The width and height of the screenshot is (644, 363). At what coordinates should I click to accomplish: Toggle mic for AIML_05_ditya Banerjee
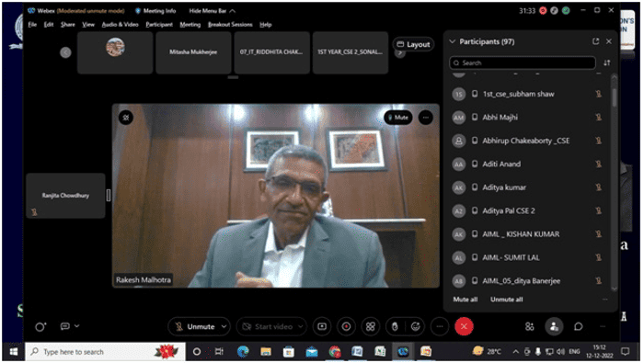click(x=598, y=281)
